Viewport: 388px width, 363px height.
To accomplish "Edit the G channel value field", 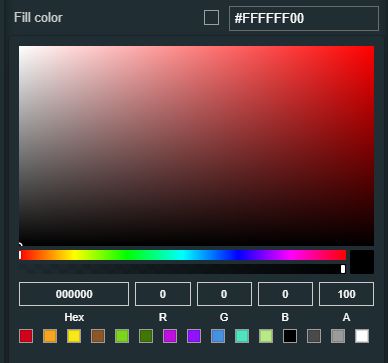I will (224, 294).
